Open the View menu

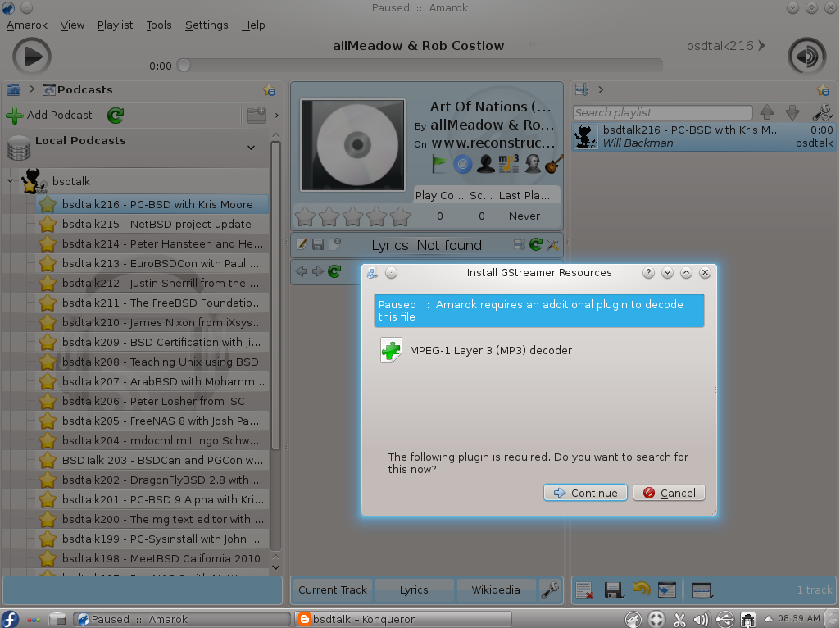[x=72, y=25]
